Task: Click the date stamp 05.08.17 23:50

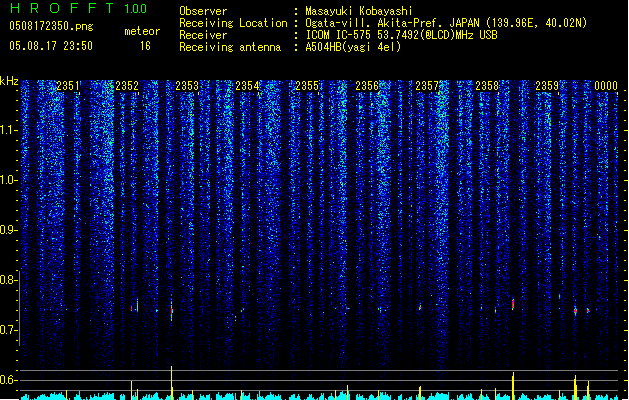Action: coord(51,46)
